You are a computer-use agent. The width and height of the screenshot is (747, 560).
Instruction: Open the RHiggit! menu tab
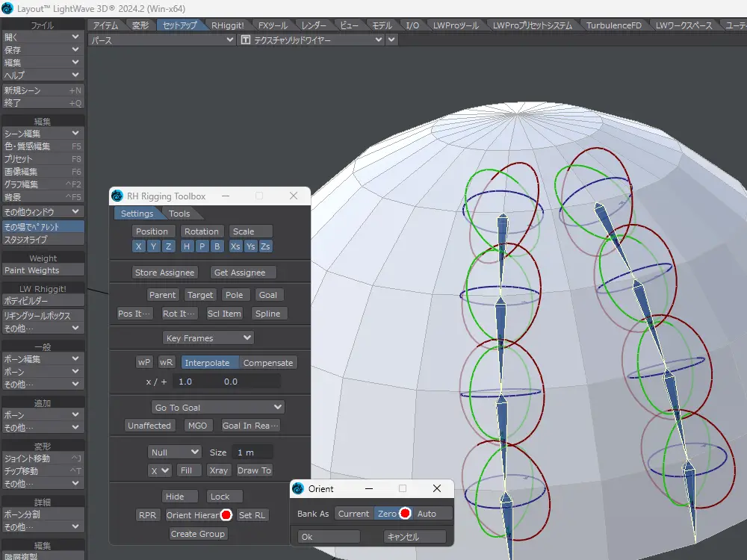click(227, 25)
